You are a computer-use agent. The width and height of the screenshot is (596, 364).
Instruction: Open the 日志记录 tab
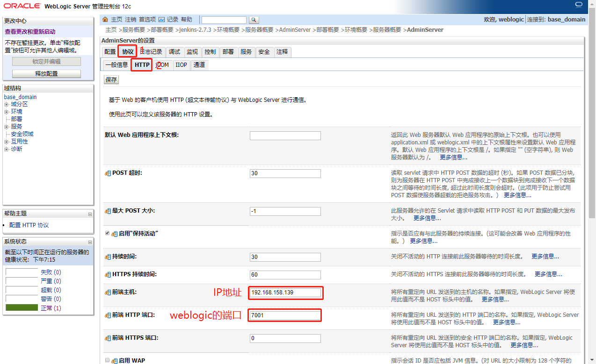151,52
